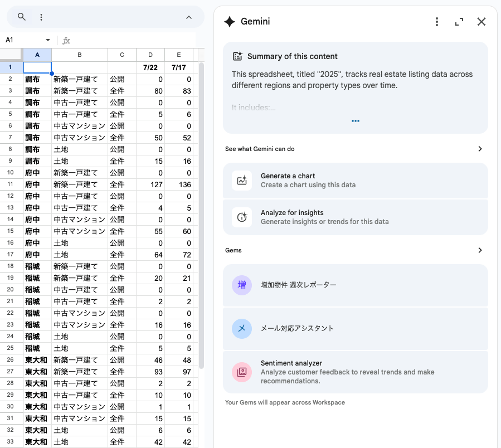Click cell D7 with value 50
The width and height of the screenshot is (501, 448).
[x=150, y=138]
